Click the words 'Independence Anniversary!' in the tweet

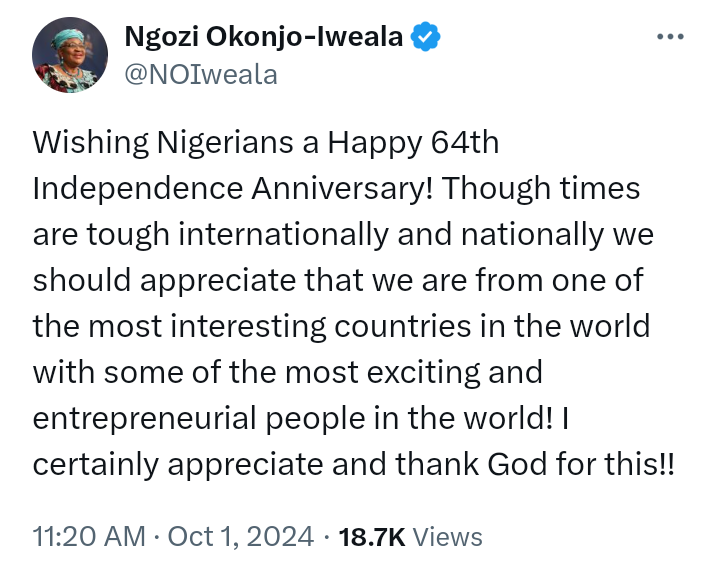click(233, 189)
